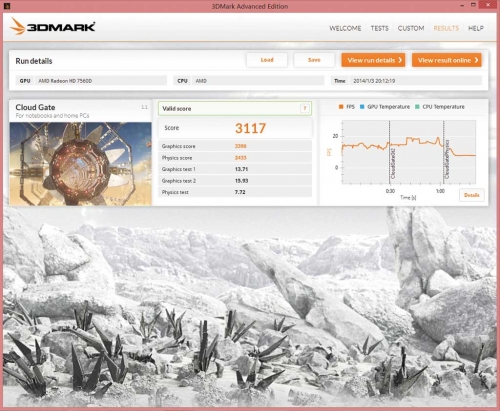Click the Save button
Screen dimensions: 500x411
pos(314,60)
